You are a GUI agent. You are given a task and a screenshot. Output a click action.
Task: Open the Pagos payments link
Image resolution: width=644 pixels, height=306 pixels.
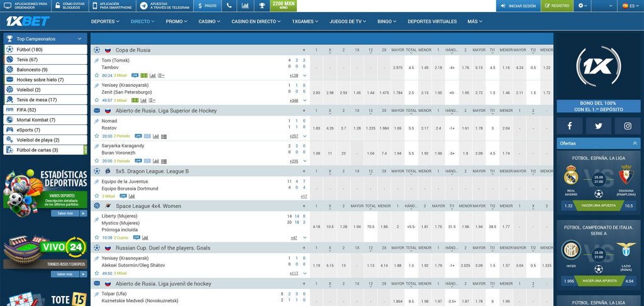(208, 6)
